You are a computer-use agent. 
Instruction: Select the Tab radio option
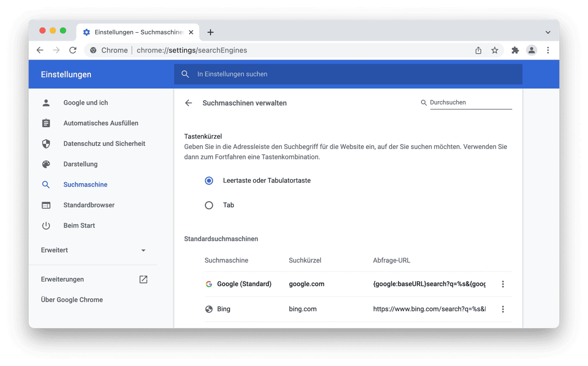click(209, 205)
